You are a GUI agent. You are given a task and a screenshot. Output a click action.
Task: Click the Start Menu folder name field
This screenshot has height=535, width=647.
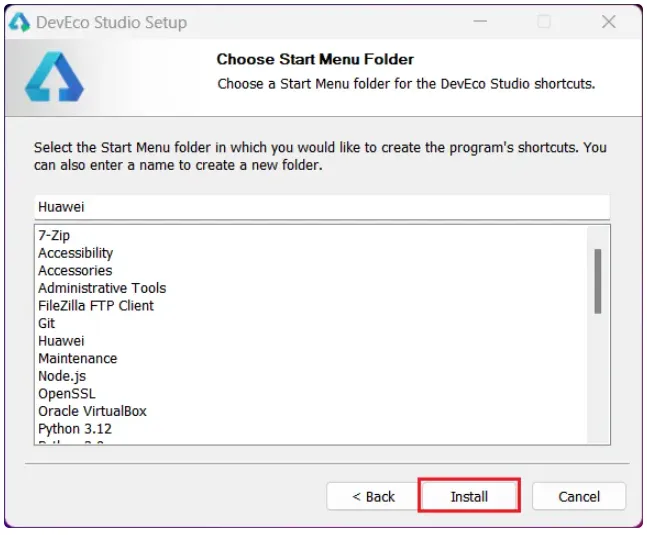click(321, 206)
